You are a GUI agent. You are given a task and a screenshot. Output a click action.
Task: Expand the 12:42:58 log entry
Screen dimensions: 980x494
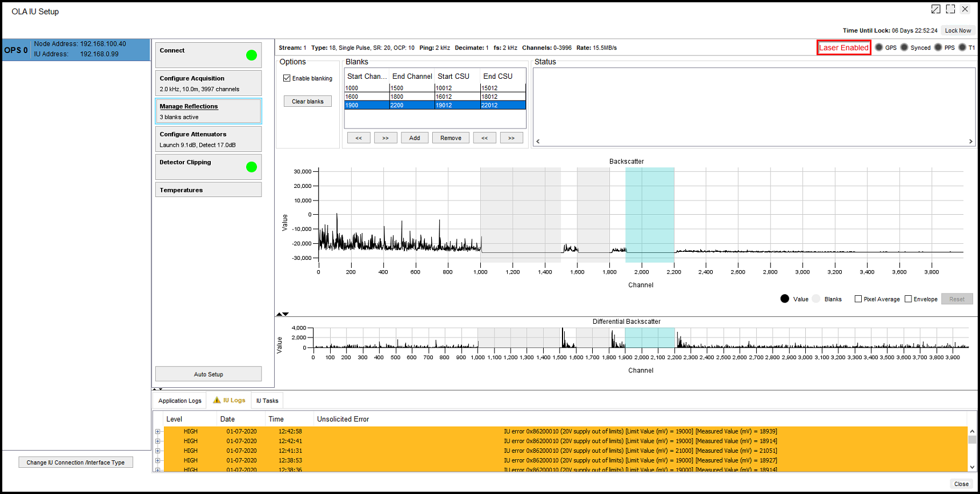click(158, 432)
